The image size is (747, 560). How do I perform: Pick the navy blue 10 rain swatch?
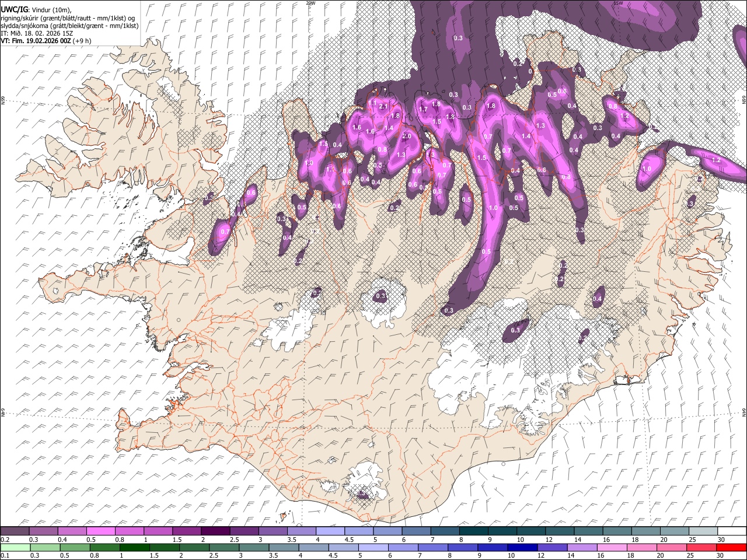click(522, 547)
